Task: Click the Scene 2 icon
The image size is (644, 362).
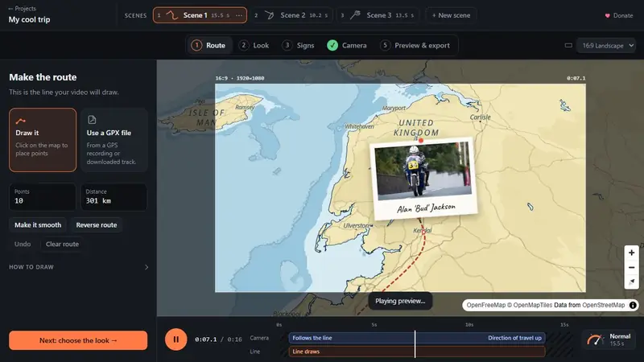Action: (270, 15)
